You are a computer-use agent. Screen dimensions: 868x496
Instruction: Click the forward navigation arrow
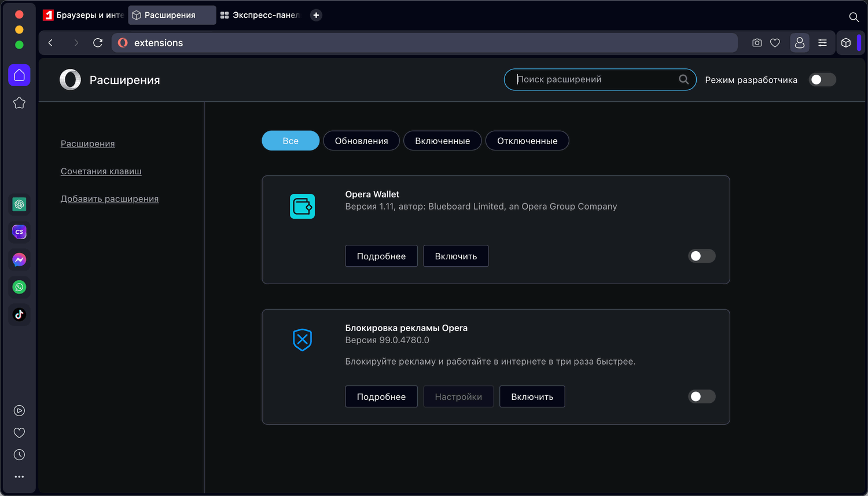(x=76, y=43)
